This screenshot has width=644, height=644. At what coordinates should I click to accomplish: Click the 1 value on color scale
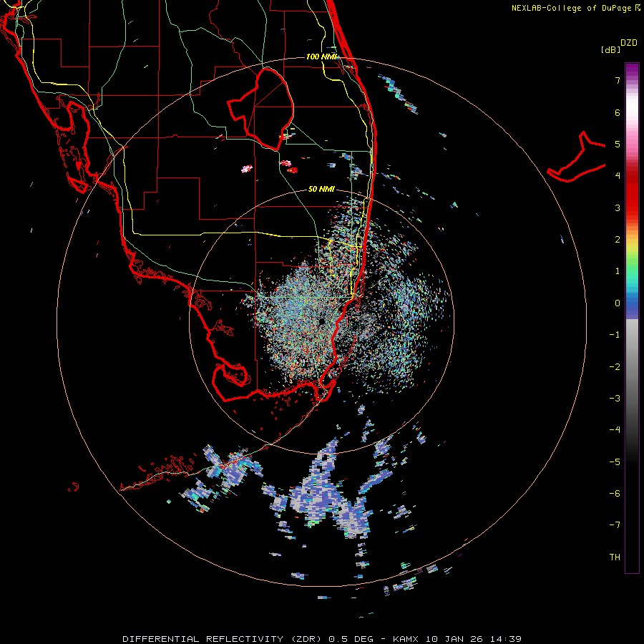point(618,271)
